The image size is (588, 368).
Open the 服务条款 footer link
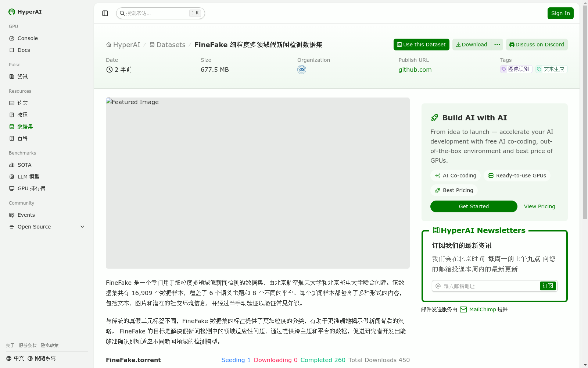(28, 346)
